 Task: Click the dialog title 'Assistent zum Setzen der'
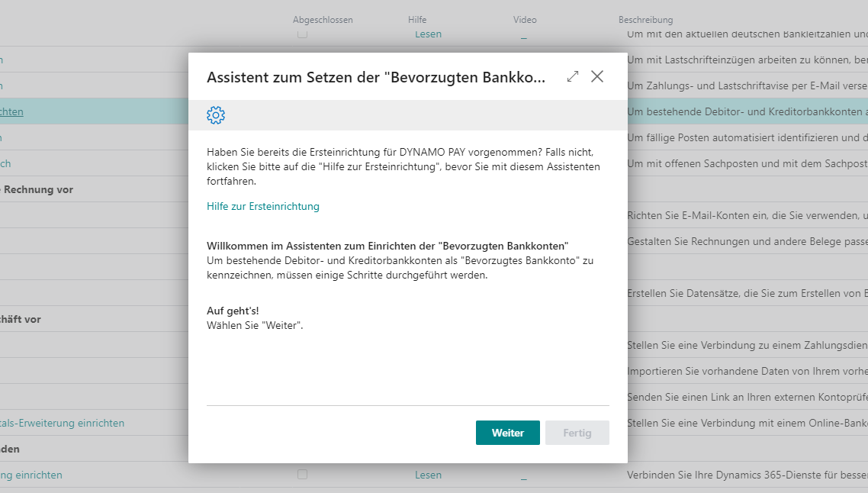pyautogui.click(x=376, y=77)
